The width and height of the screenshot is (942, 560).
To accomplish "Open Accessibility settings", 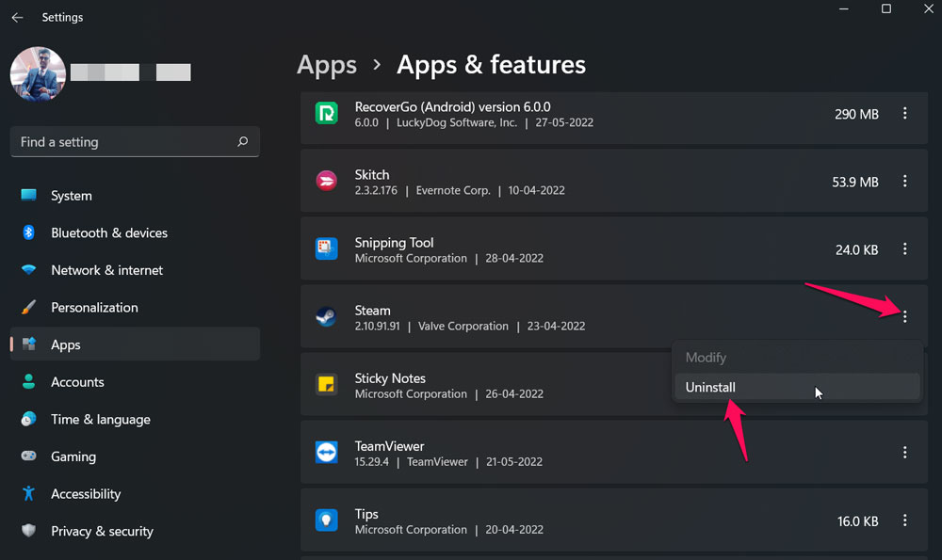I will [135, 493].
